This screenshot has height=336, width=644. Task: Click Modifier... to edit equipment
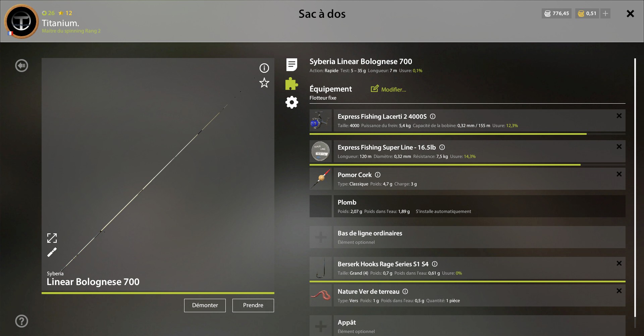[x=388, y=89]
